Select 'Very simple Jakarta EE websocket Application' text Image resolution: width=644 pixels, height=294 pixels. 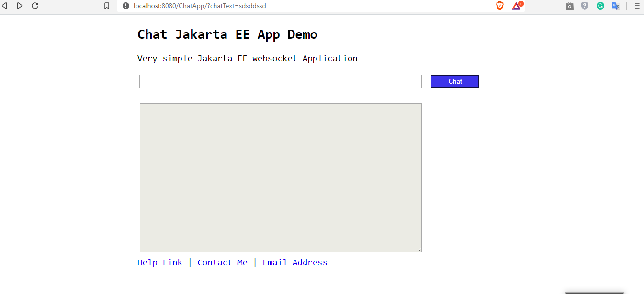pos(248,58)
